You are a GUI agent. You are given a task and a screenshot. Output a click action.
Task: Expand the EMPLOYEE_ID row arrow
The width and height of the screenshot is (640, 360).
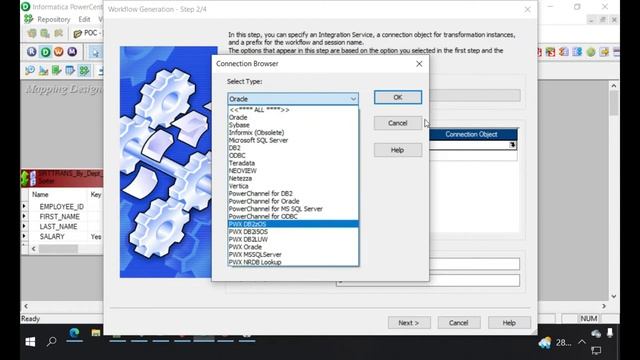click(x=24, y=207)
